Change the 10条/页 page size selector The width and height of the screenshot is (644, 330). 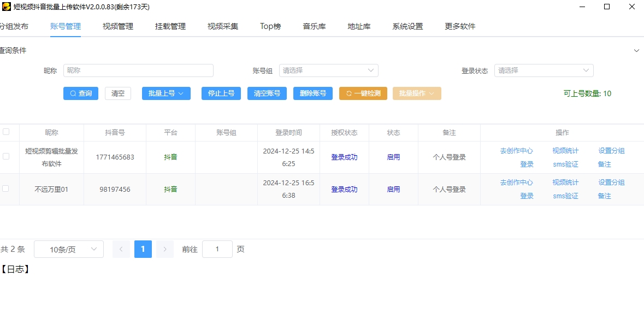pyautogui.click(x=69, y=249)
